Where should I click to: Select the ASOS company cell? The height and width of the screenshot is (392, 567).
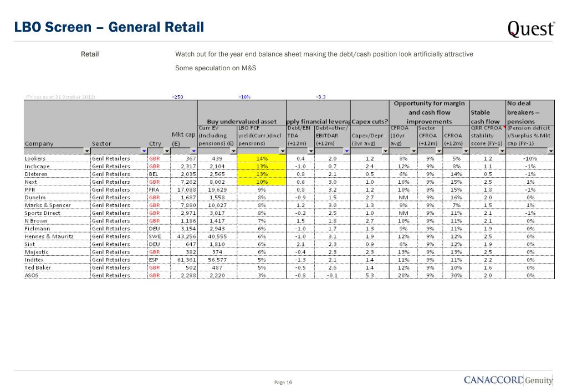click(57, 275)
